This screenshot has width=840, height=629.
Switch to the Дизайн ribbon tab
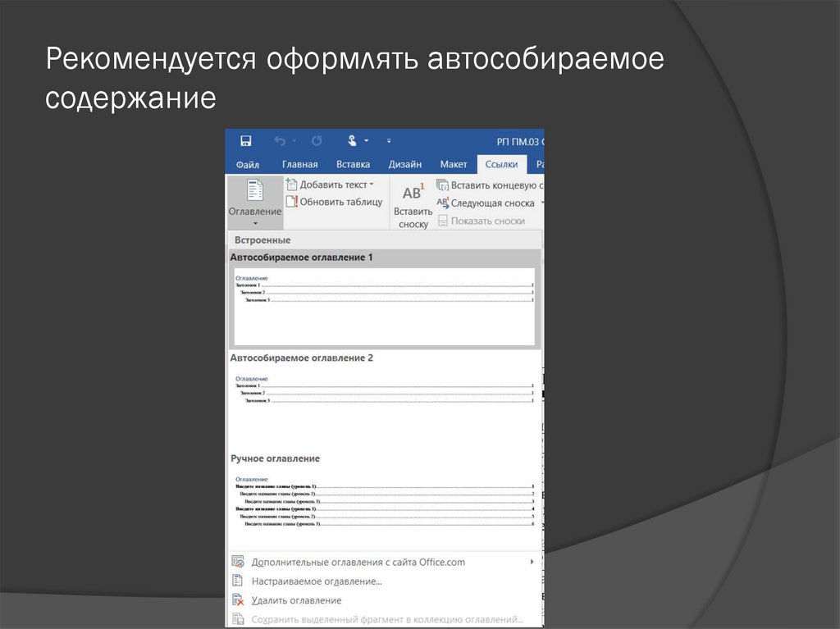(405, 164)
